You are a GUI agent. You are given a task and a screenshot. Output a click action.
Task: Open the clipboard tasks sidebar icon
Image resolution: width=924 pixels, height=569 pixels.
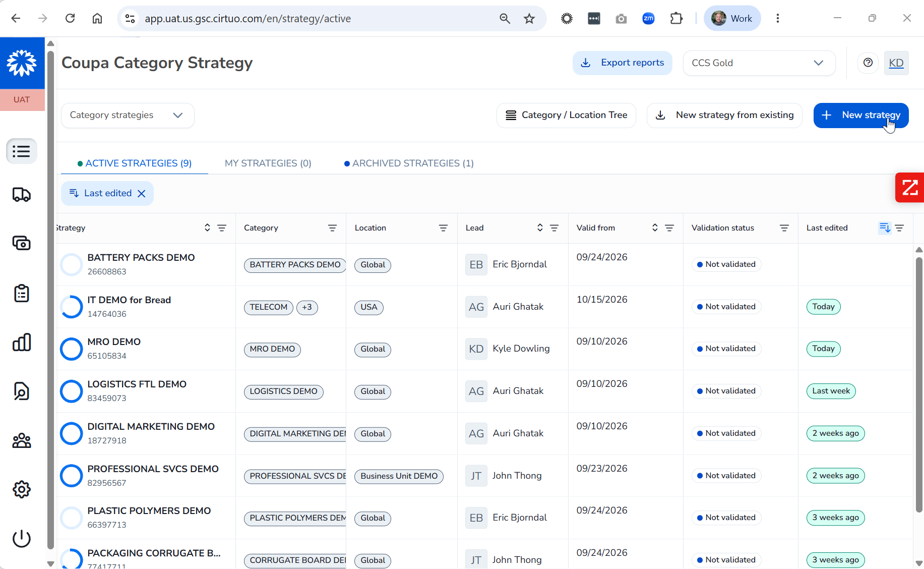pos(21,293)
